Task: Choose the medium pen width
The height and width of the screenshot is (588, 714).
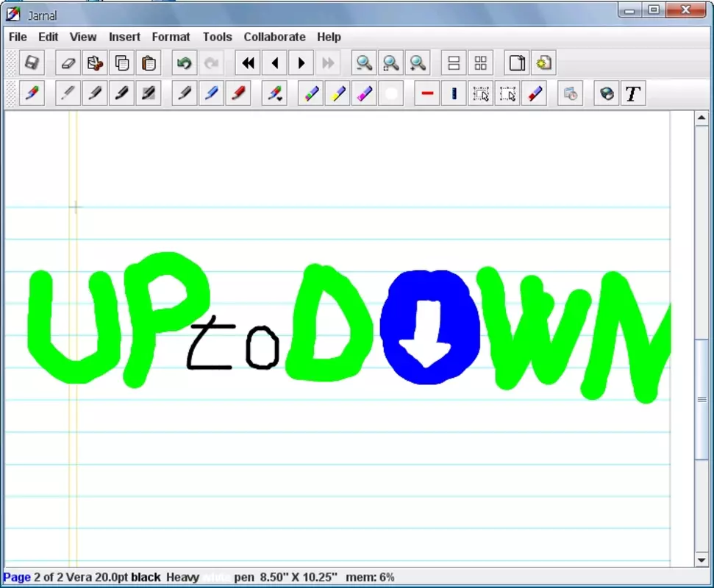Action: click(95, 94)
